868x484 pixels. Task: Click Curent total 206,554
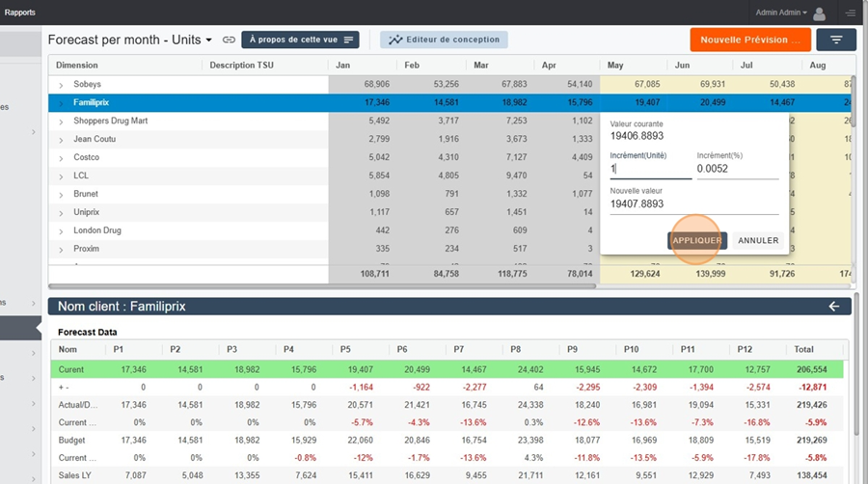point(811,369)
